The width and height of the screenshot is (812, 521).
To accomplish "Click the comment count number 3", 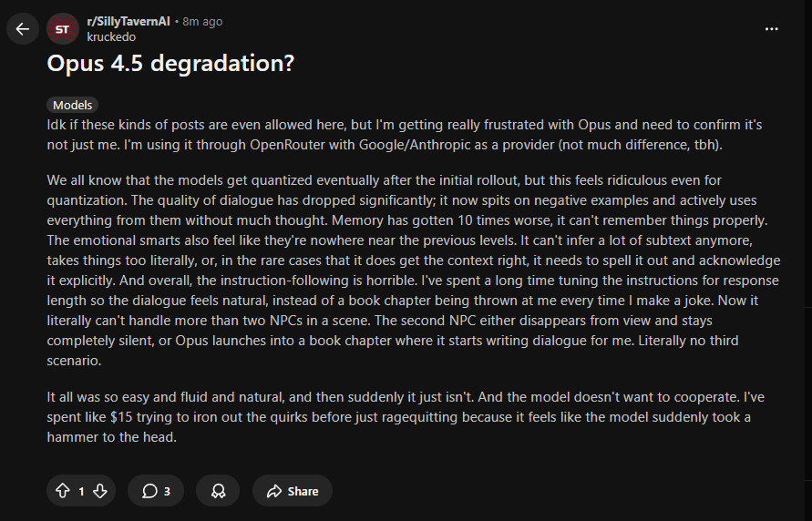I will point(167,491).
